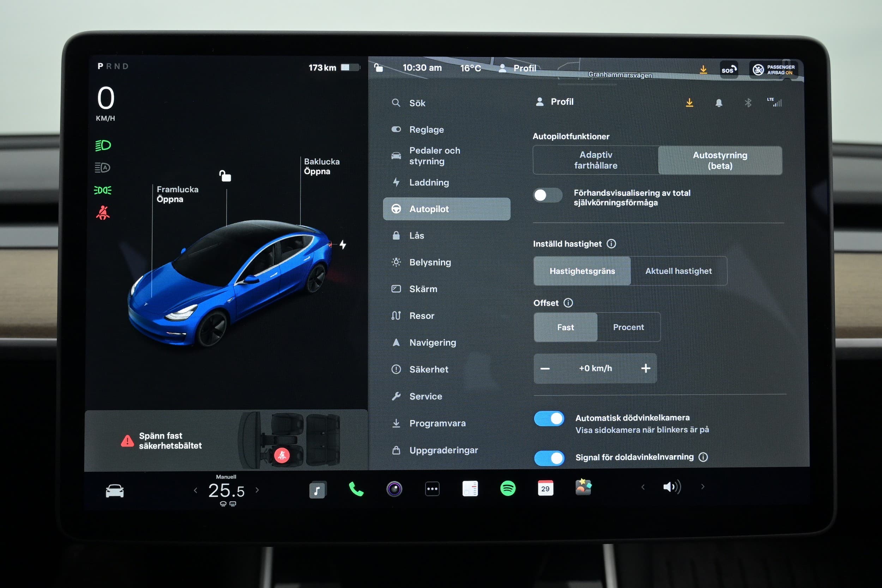Tap the red seatbelt warning icon
Image resolution: width=882 pixels, height=588 pixels.
(103, 213)
